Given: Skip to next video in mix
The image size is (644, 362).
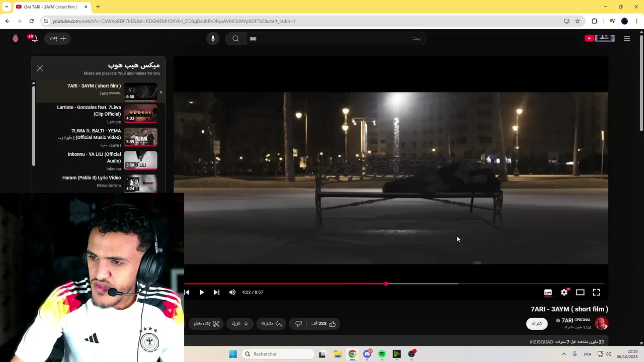Looking at the screenshot, I should (x=216, y=292).
